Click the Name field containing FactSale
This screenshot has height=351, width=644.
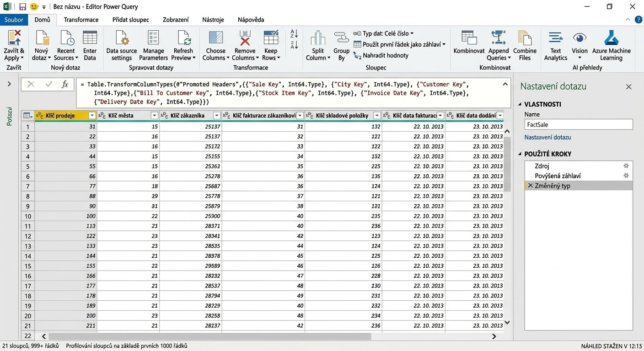[579, 124]
